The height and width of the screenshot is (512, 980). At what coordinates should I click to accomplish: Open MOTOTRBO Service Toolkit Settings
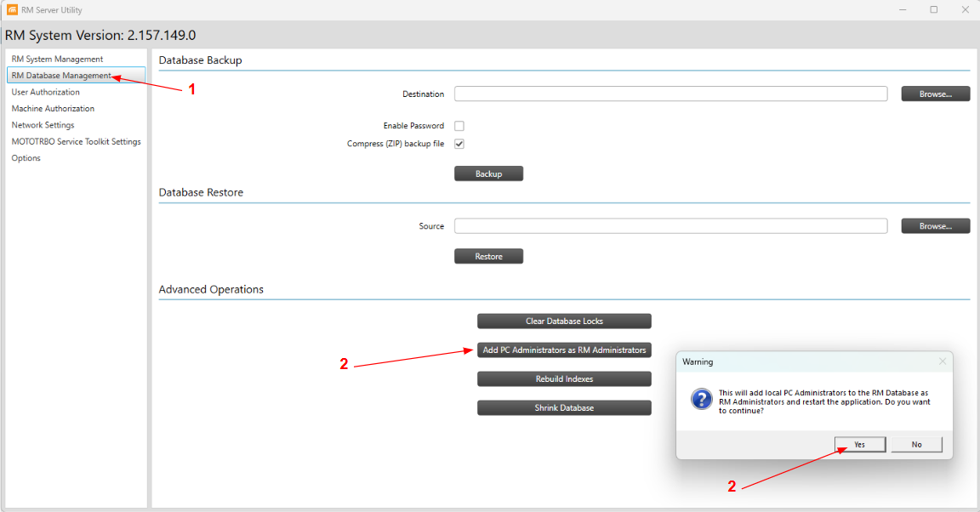(x=76, y=141)
